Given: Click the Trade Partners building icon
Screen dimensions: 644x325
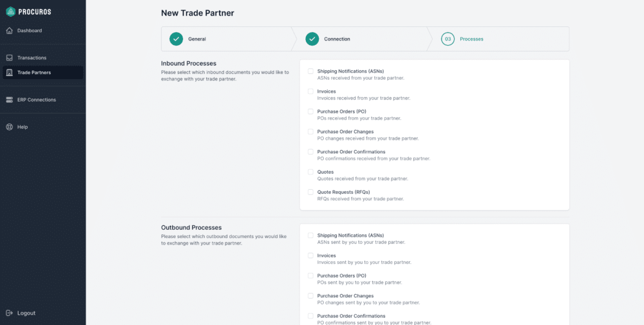Looking at the screenshot, I should pos(10,73).
